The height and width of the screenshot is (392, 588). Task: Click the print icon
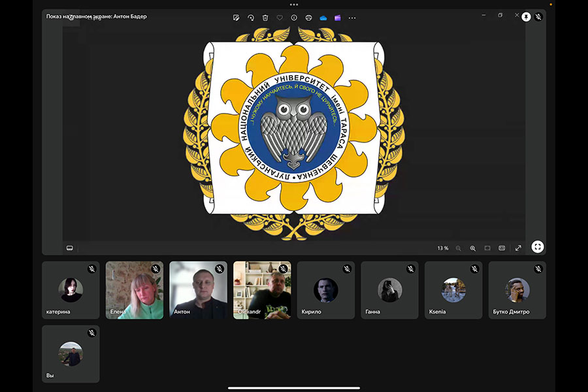pyautogui.click(x=308, y=18)
